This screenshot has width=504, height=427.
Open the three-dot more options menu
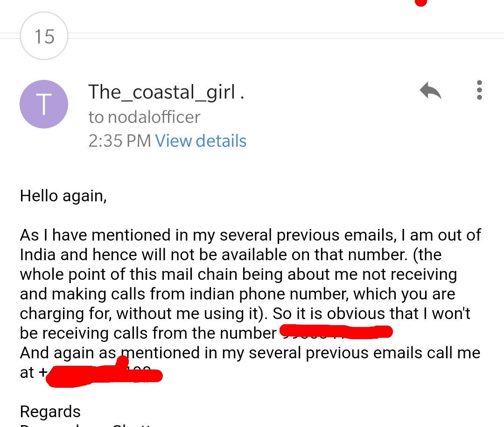pos(479,90)
